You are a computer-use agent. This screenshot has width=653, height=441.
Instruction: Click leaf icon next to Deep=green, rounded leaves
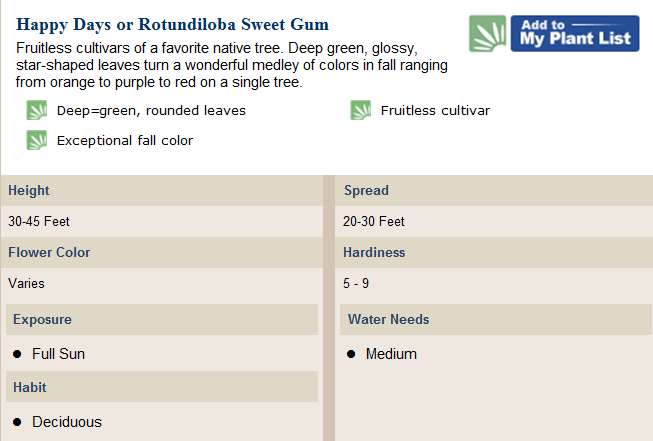tap(37, 110)
